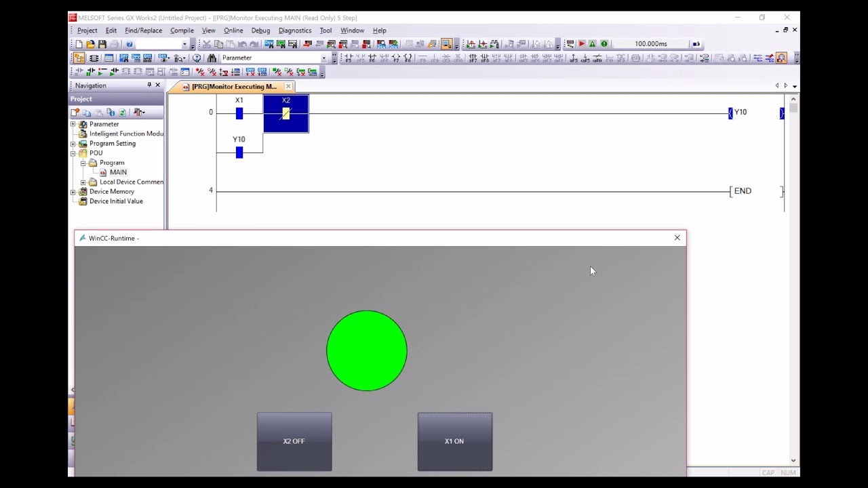This screenshot has width=868, height=488.
Task: Click the Cut scissors icon
Action: [x=207, y=44]
